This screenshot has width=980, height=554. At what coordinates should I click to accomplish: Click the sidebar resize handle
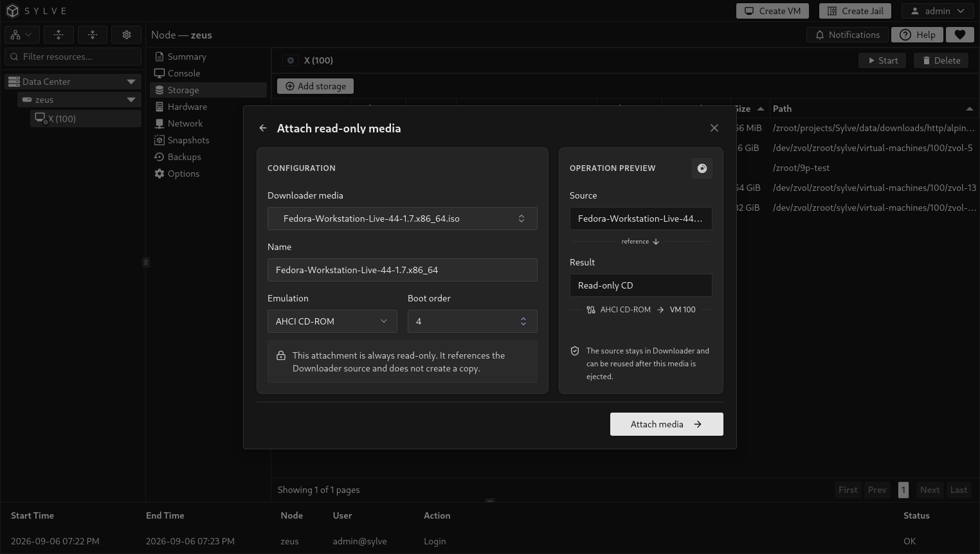tap(146, 262)
